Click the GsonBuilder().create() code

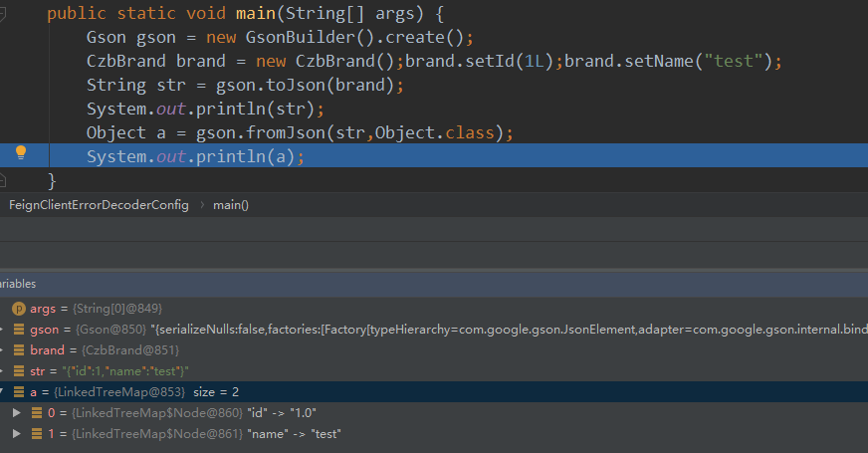tap(354, 38)
